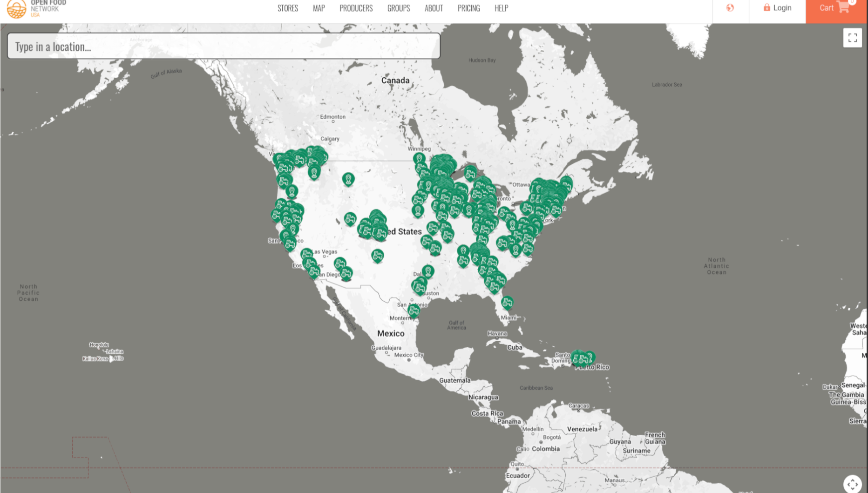Click the pin marker near Winnipeg

point(419,159)
